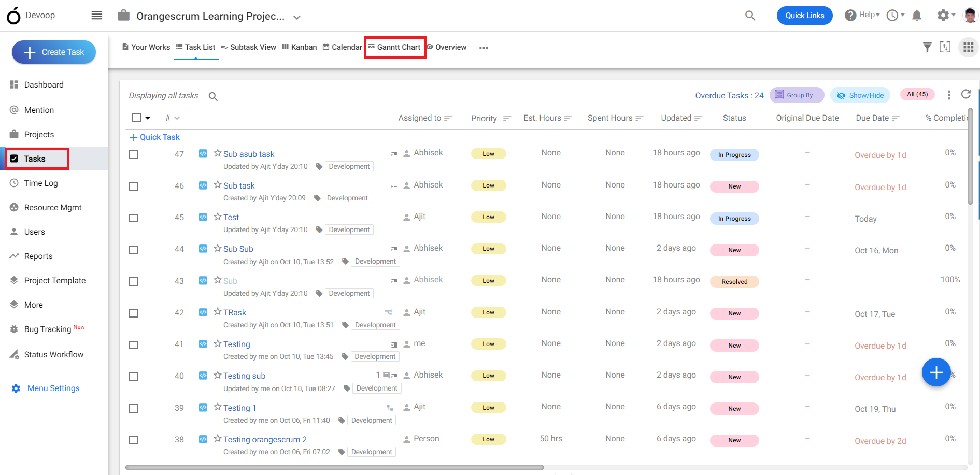Screen dimensions: 980x475
Task: Open the search magnifier in top header
Action: tap(750, 16)
